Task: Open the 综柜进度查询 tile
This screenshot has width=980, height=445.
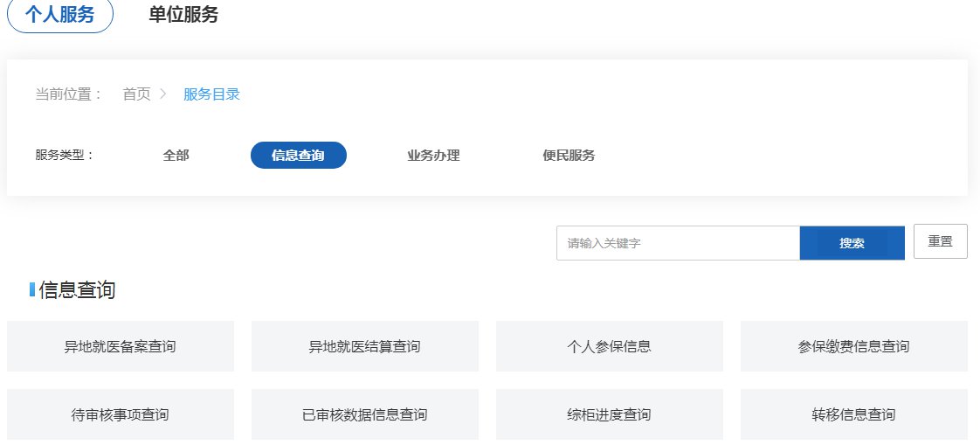Action: (x=610, y=414)
